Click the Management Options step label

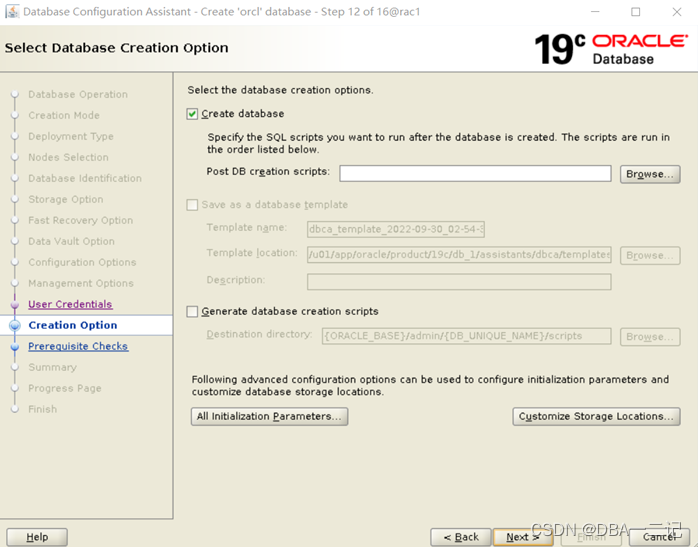(81, 283)
